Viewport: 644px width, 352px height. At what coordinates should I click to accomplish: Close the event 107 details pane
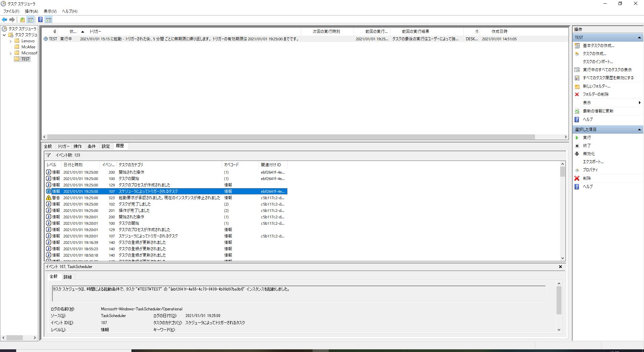pyautogui.click(x=560, y=267)
